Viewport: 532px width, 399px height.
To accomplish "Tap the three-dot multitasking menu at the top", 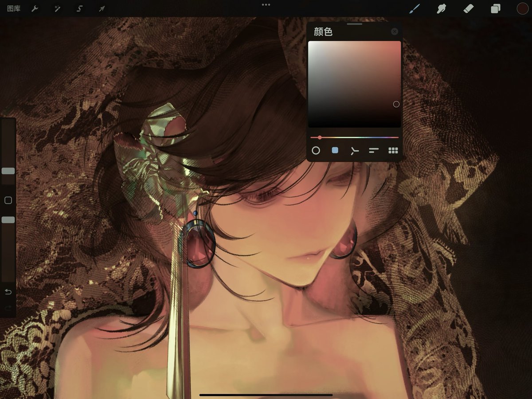I will pos(266,5).
